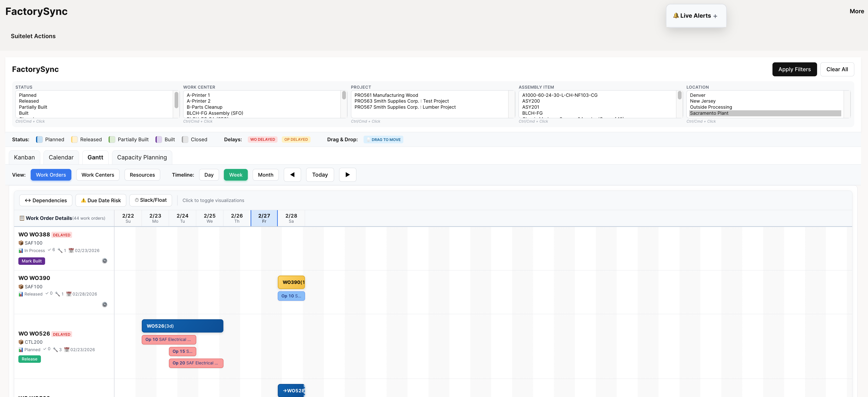Open the Capacity Planning view
Image resolution: width=868 pixels, height=397 pixels.
click(142, 157)
